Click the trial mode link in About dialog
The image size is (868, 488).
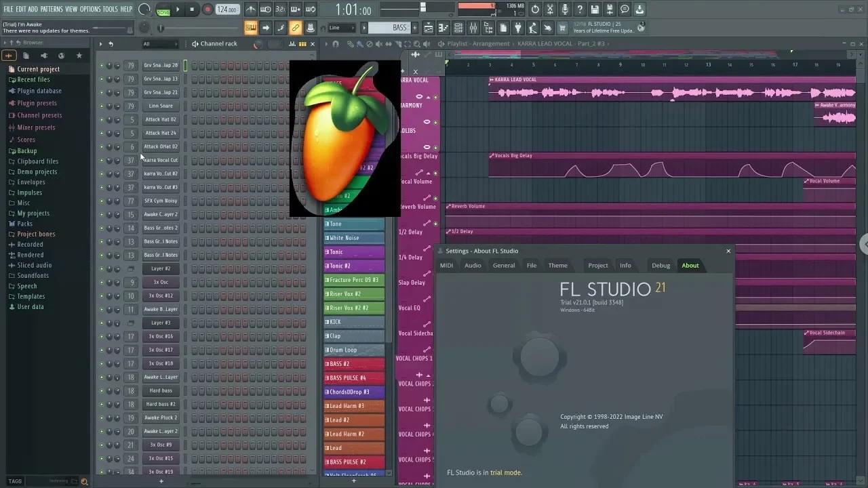click(506, 472)
